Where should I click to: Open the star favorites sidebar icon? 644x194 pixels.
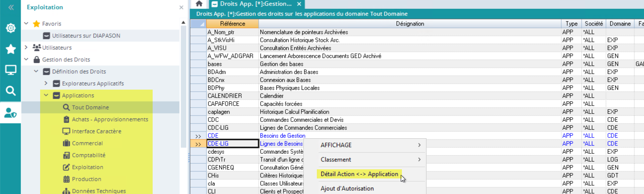click(11, 49)
